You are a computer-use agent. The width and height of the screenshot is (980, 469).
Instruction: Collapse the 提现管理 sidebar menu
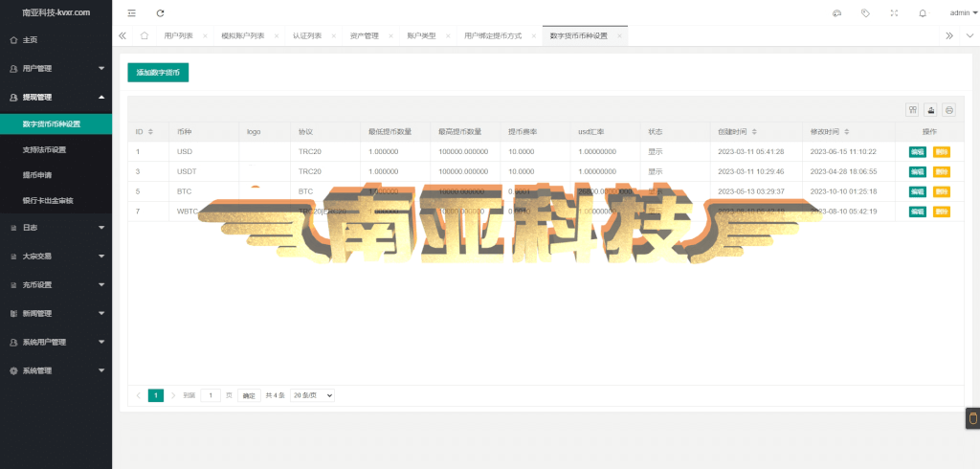pyautogui.click(x=56, y=97)
